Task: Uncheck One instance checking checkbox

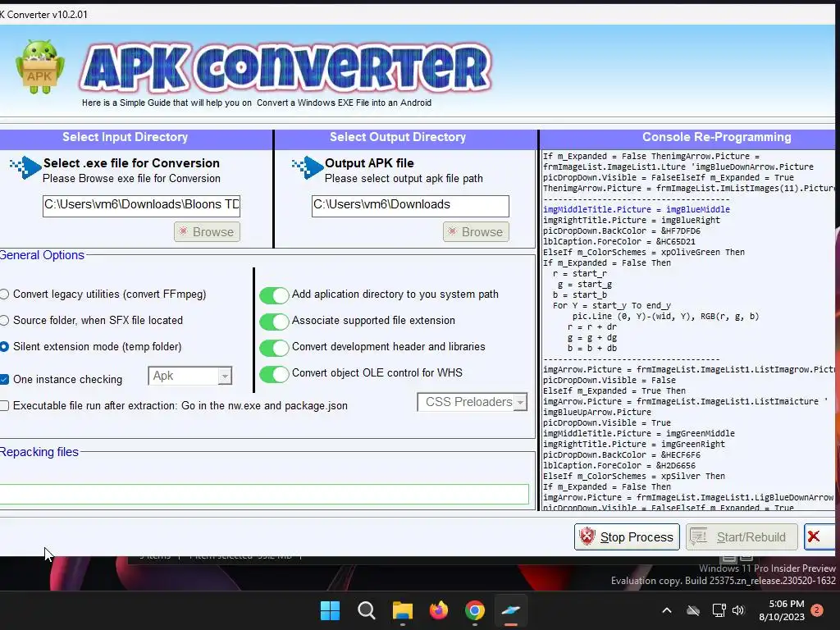Action: tap(4, 379)
